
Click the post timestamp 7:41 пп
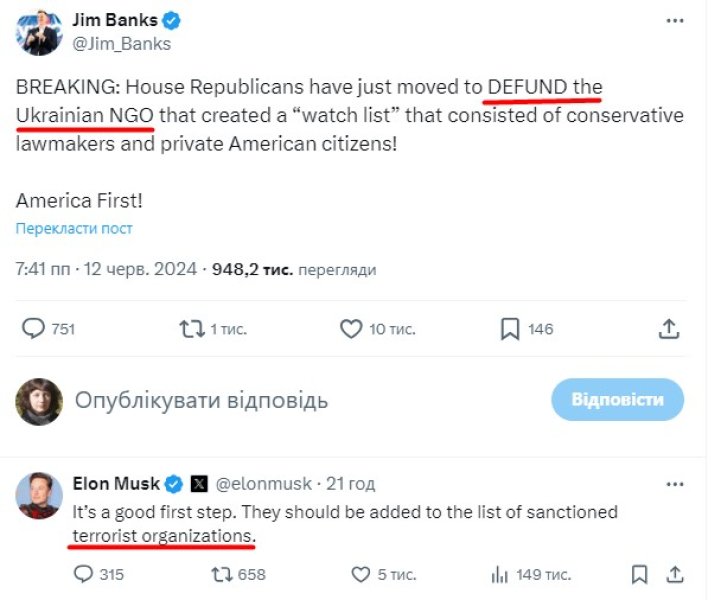pyautogui.click(x=40, y=269)
